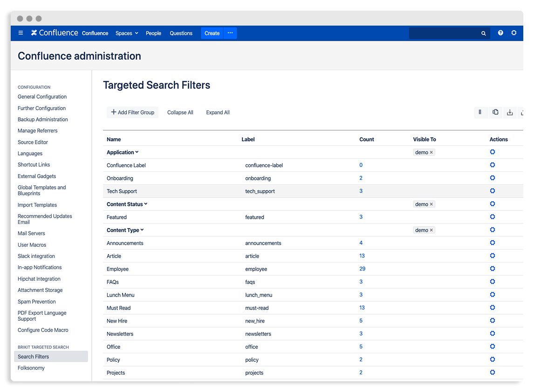Image resolution: width=534 pixels, height=392 pixels.
Task: Click the ellipsis button next to Create
Action: tap(230, 33)
